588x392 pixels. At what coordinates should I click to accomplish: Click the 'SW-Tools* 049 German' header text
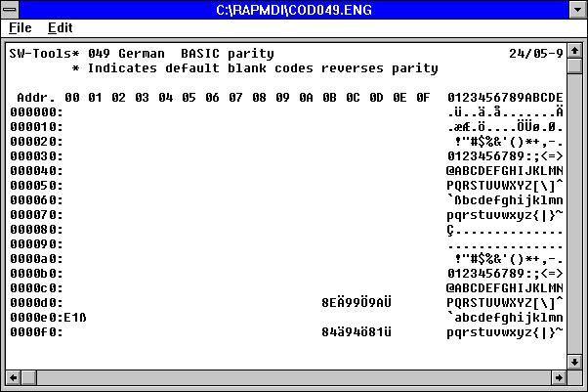pyautogui.click(x=87, y=54)
